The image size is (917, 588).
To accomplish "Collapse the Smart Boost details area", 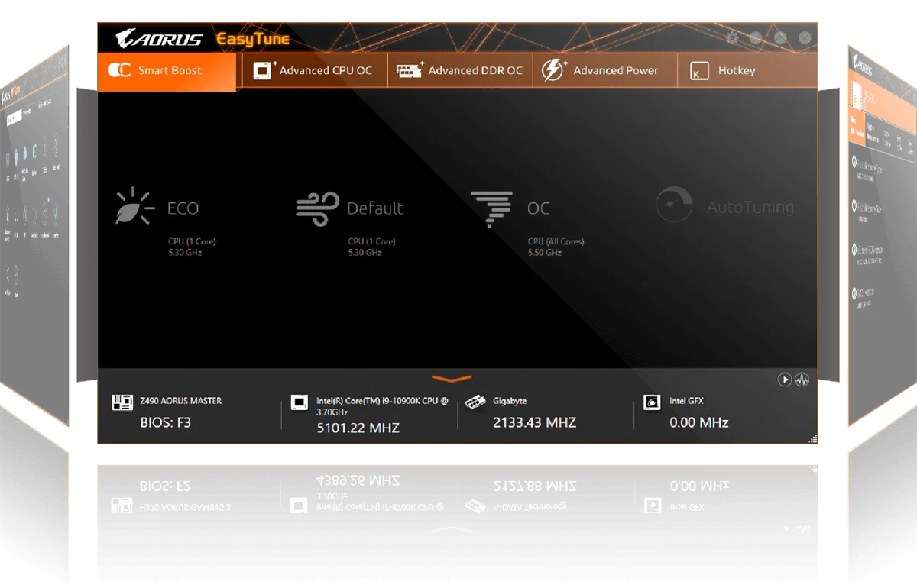I will [451, 378].
